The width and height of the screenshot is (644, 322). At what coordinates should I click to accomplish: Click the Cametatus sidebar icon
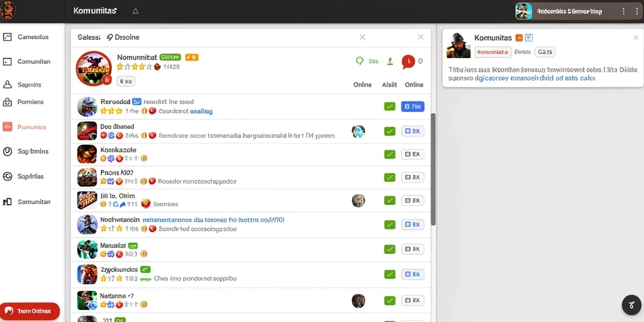tap(7, 37)
